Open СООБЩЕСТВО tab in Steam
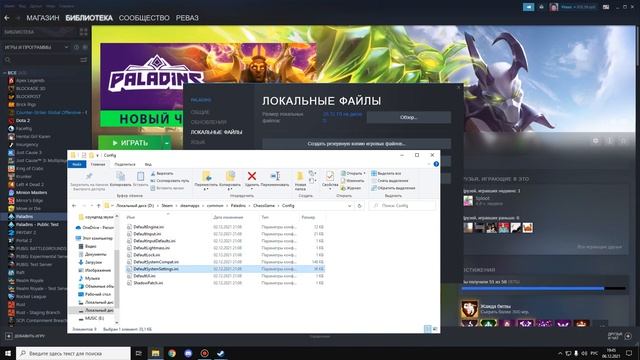The height and width of the screenshot is (360, 640). (144, 18)
